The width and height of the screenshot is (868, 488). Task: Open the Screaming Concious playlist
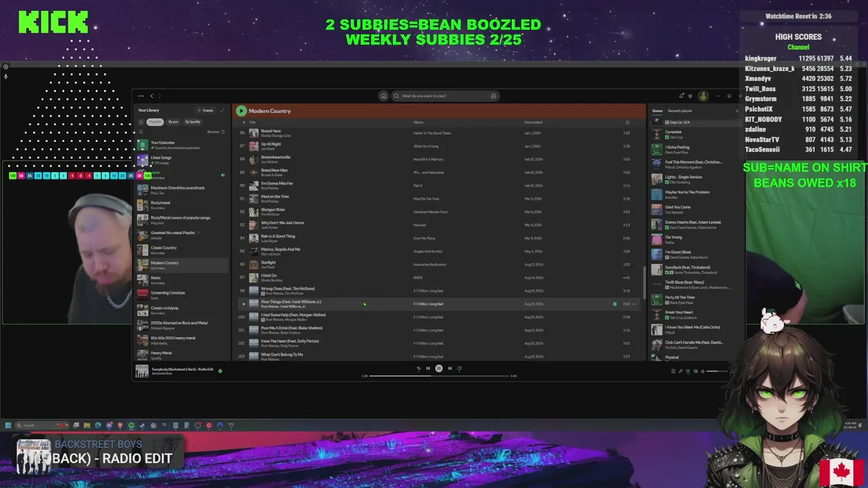(x=182, y=295)
